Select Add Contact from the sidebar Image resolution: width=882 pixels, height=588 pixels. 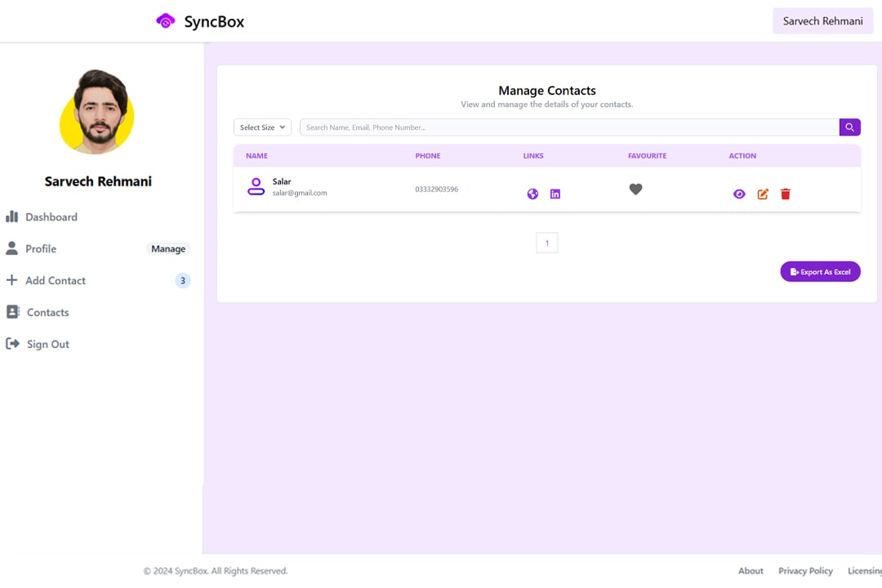click(55, 280)
